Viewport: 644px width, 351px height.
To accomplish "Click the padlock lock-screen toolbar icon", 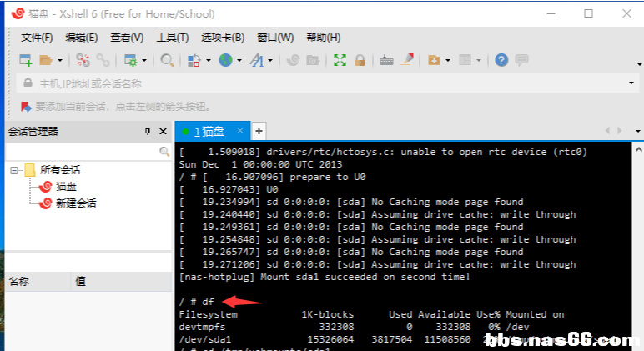I will (x=360, y=60).
